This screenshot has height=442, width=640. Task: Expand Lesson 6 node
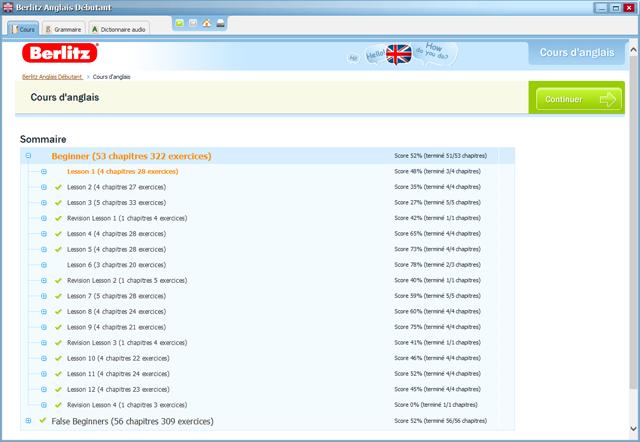click(44, 265)
